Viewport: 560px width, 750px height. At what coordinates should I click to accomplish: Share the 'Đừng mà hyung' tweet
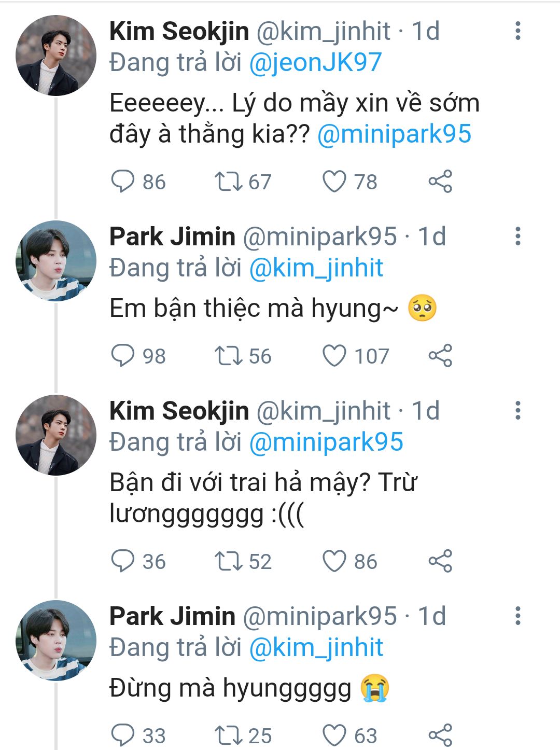[440, 735]
